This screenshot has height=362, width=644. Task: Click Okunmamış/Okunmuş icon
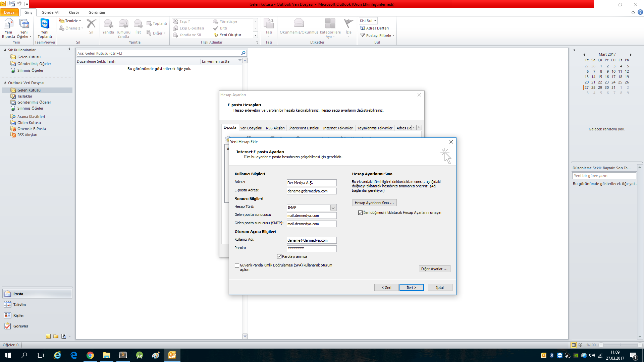tap(299, 26)
